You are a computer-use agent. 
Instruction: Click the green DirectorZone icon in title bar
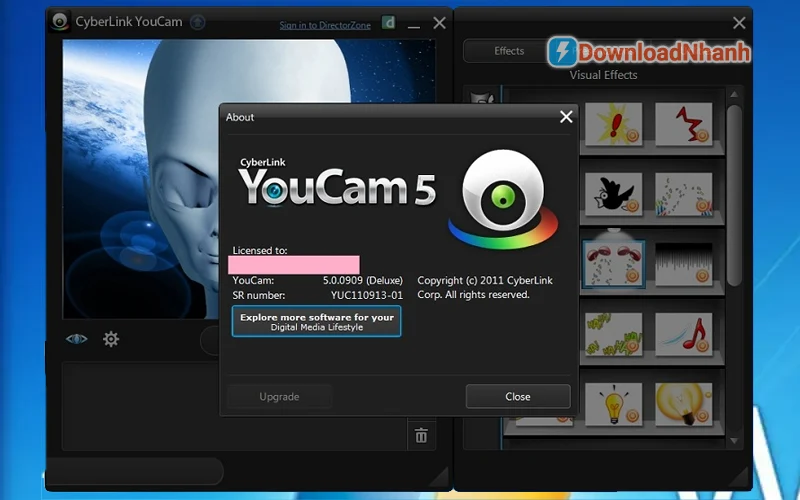coord(388,23)
